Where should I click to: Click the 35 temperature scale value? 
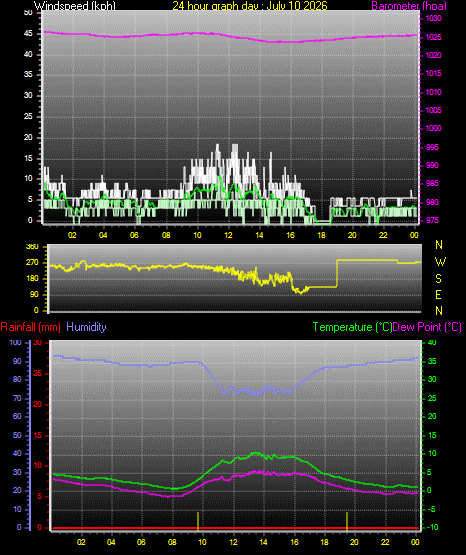point(432,361)
